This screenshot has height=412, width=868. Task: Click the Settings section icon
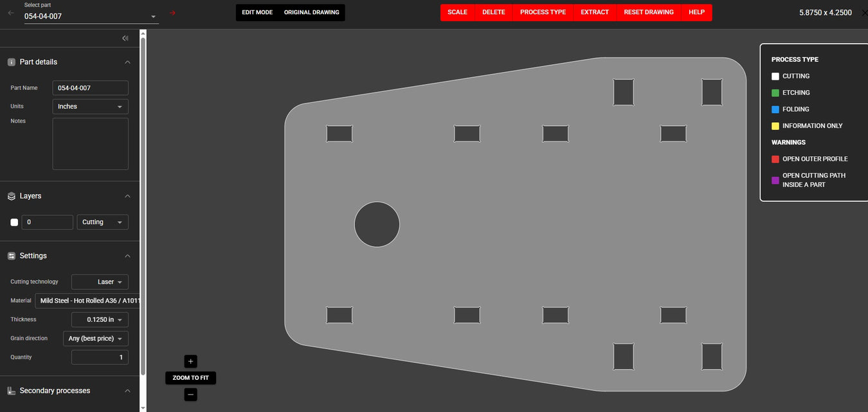(12, 256)
